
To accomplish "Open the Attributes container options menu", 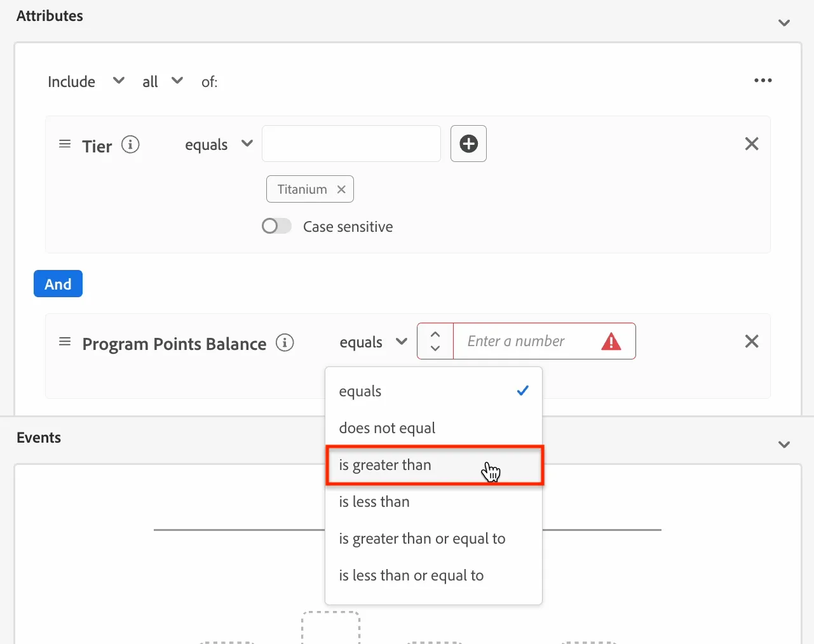I will 763,81.
